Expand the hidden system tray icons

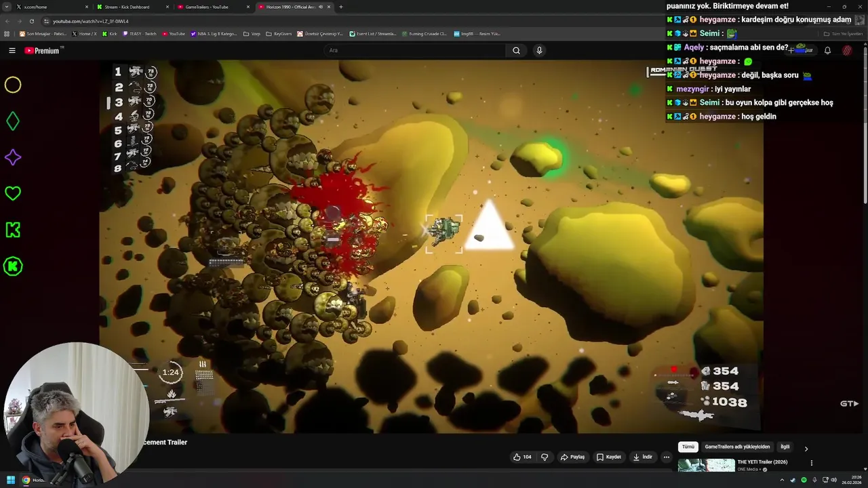(x=782, y=480)
